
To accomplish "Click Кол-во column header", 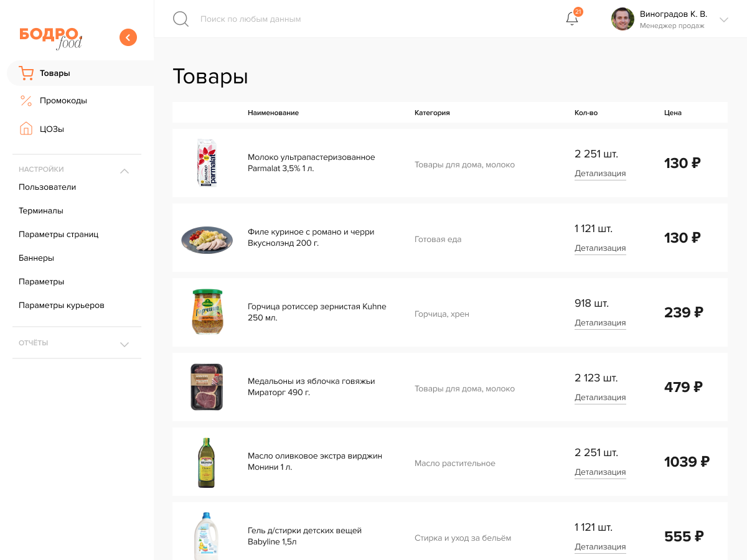I will [586, 113].
